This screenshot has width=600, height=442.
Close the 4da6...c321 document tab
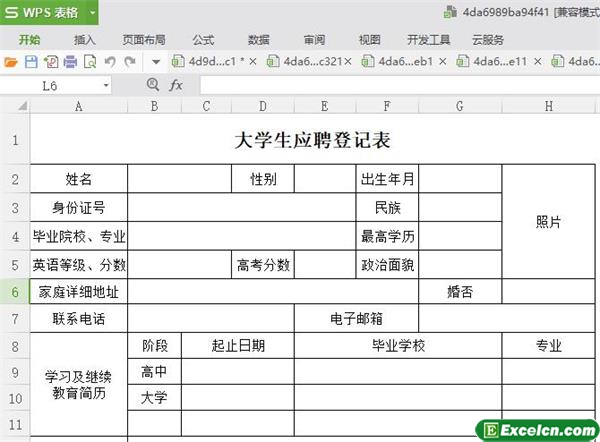tap(348, 62)
